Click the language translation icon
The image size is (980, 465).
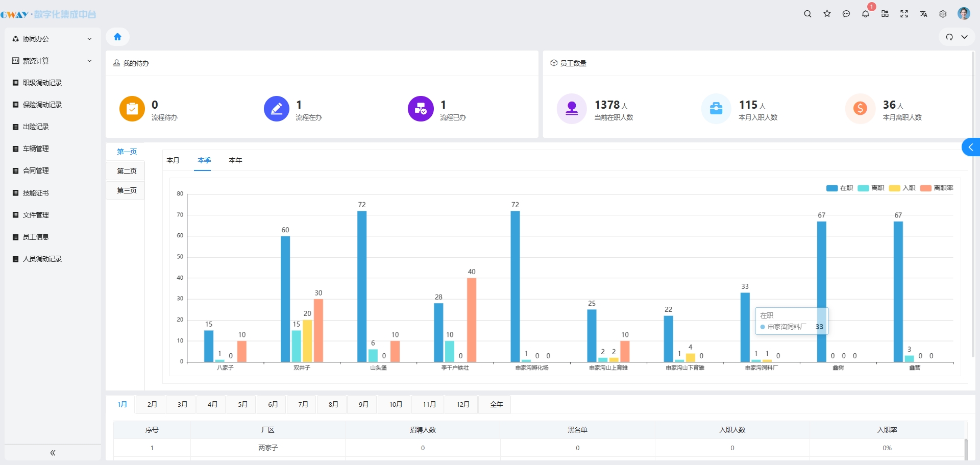[923, 14]
